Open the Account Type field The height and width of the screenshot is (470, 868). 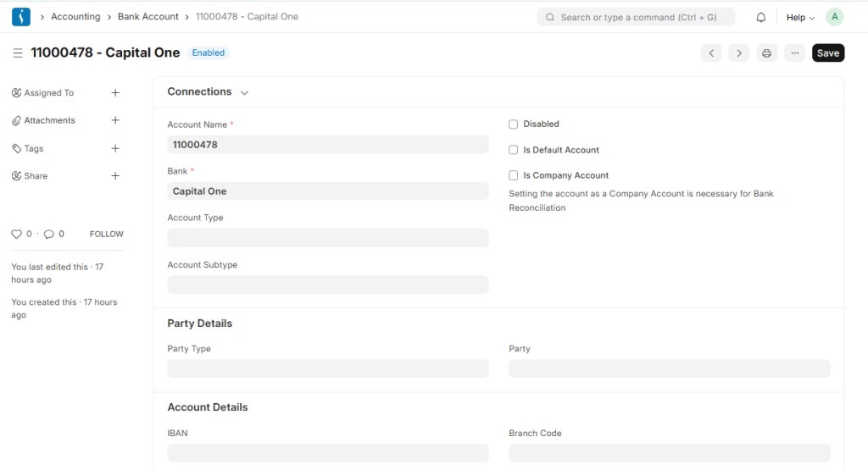coord(328,238)
